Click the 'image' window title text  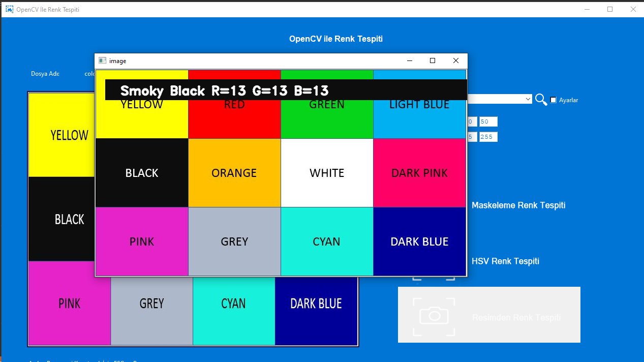[x=118, y=61]
